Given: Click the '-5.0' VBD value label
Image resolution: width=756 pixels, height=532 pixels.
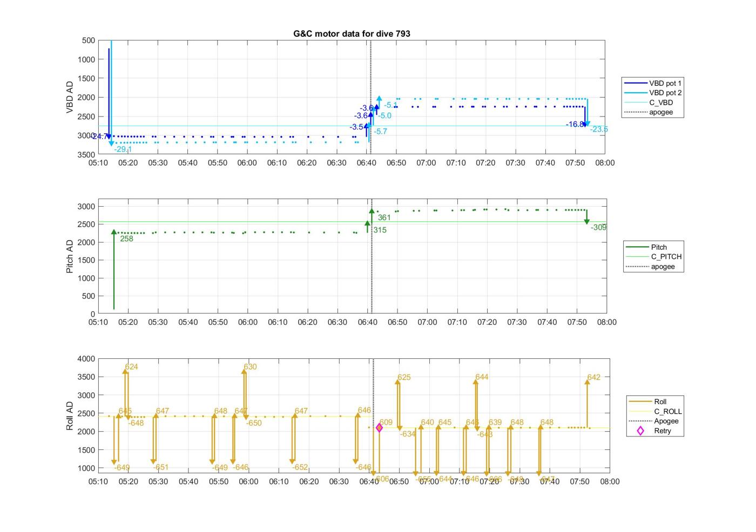Looking at the screenshot, I should (x=384, y=116).
